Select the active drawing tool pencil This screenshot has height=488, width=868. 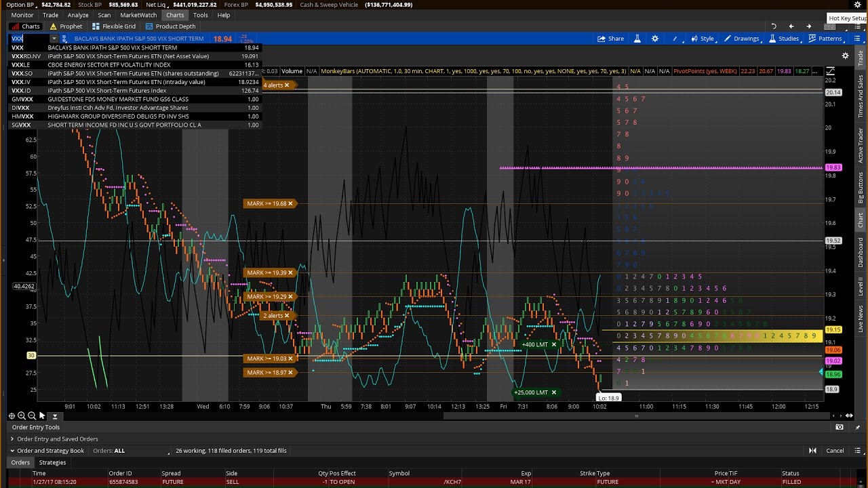(675, 39)
